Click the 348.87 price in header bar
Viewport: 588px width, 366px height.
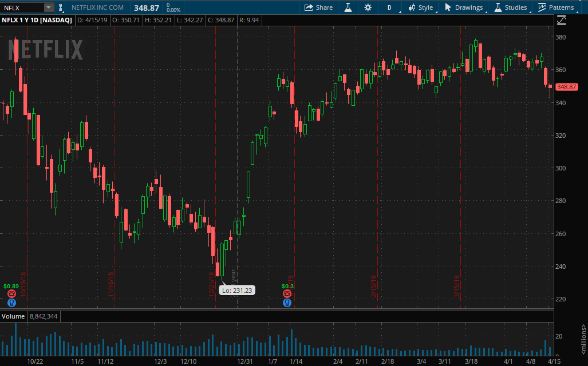coord(147,8)
